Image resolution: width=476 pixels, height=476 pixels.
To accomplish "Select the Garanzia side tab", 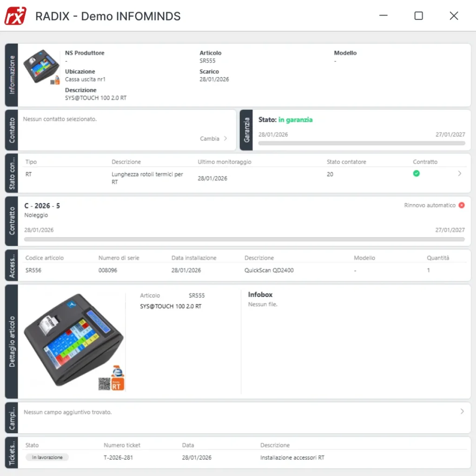I will 246,130.
